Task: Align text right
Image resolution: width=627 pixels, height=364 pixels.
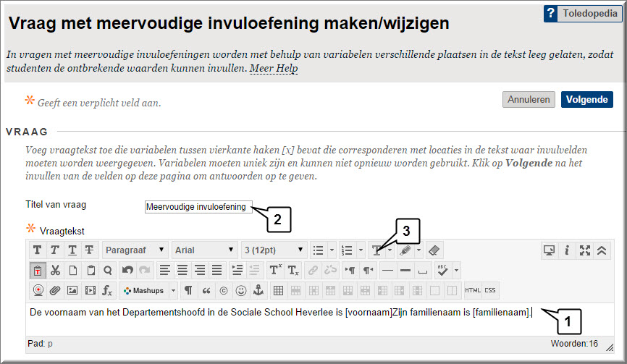Action: click(200, 271)
